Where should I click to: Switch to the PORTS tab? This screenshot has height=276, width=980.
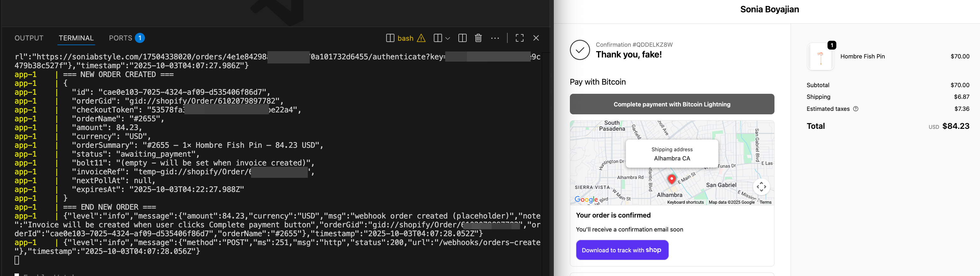click(120, 38)
